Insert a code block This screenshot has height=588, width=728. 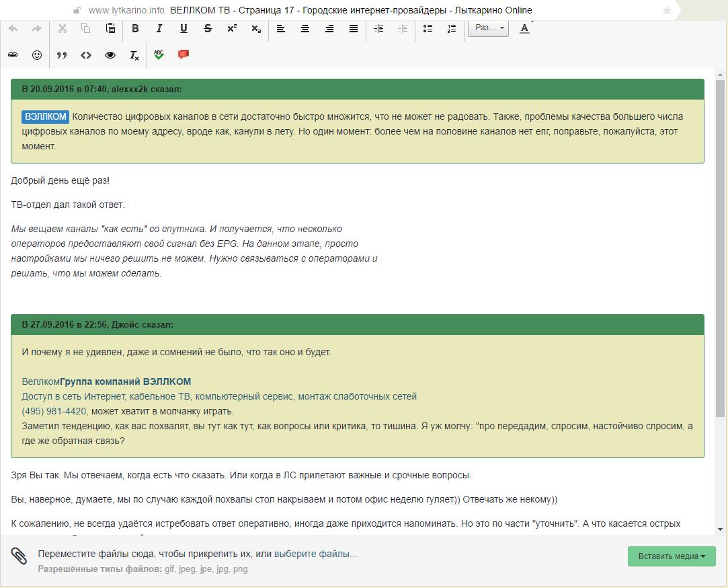point(86,55)
